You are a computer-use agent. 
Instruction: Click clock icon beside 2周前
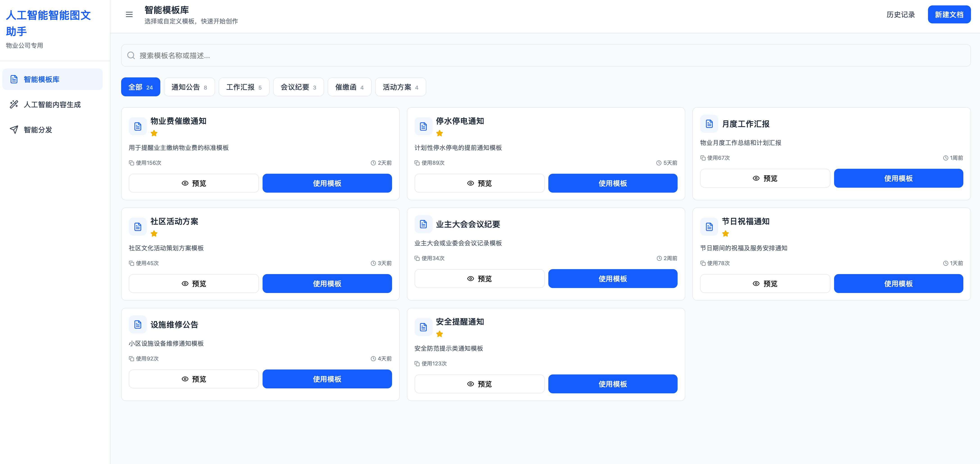tap(659, 258)
